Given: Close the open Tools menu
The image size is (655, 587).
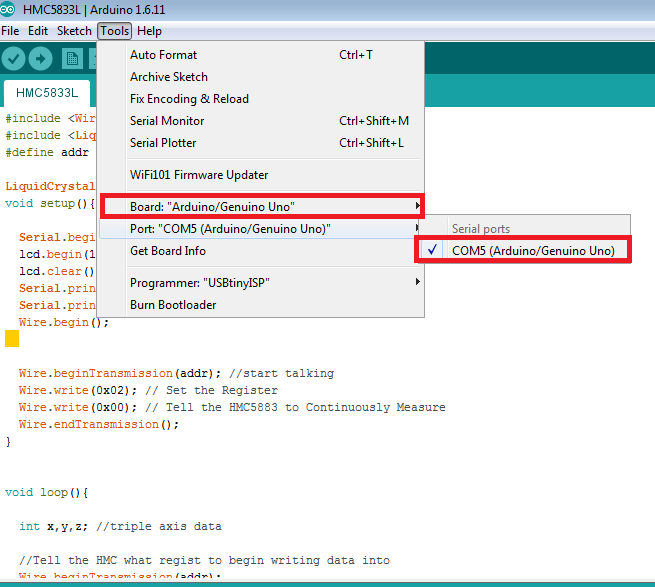Looking at the screenshot, I should (x=114, y=31).
